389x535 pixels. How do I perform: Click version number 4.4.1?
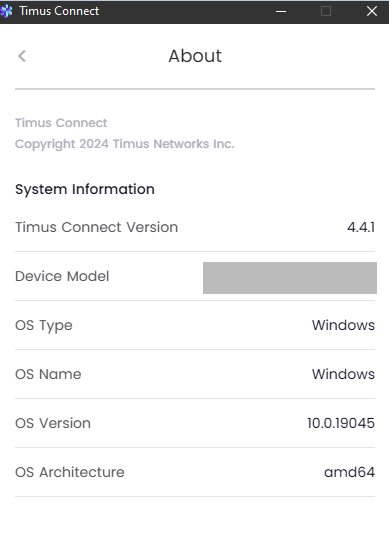(361, 227)
